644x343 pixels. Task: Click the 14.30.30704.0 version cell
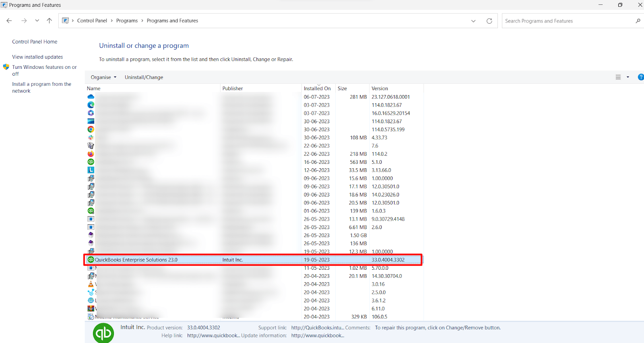click(x=387, y=276)
